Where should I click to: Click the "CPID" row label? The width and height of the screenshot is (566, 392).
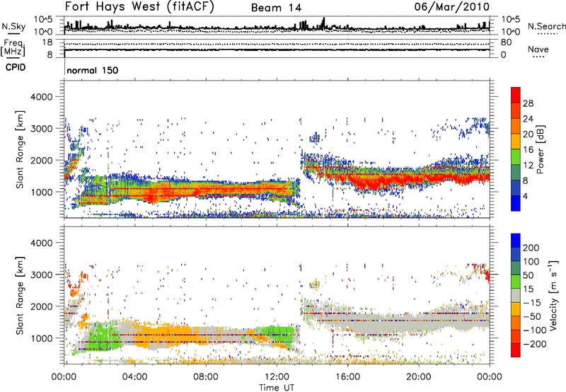16,67
